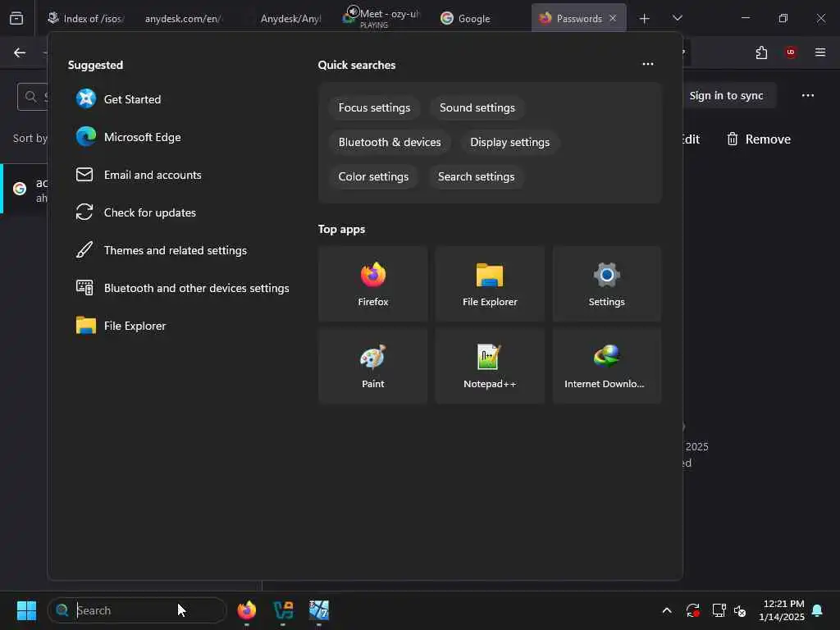Open Passwords page more options menu
Screen dimensions: 840x630
point(808,95)
